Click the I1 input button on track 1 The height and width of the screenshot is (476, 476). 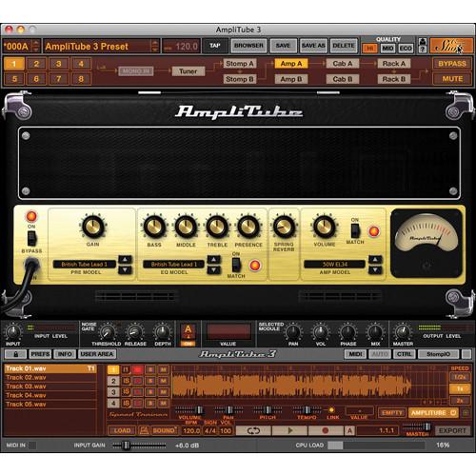[126, 369]
